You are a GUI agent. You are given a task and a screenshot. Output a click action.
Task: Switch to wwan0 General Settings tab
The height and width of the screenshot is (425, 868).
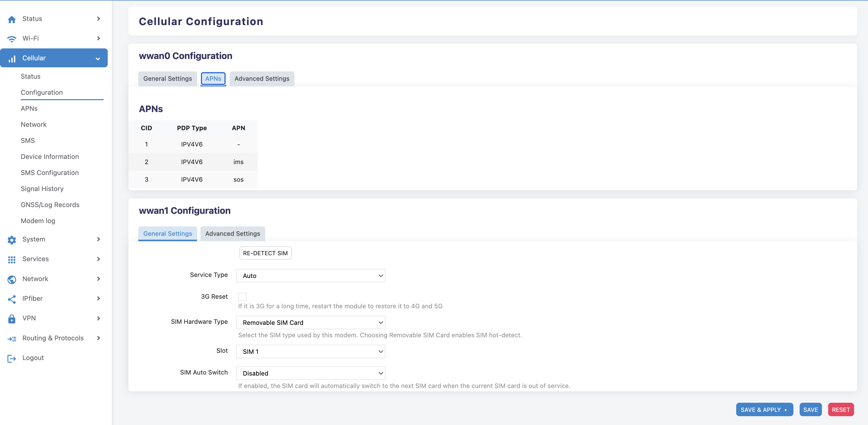[x=168, y=78]
